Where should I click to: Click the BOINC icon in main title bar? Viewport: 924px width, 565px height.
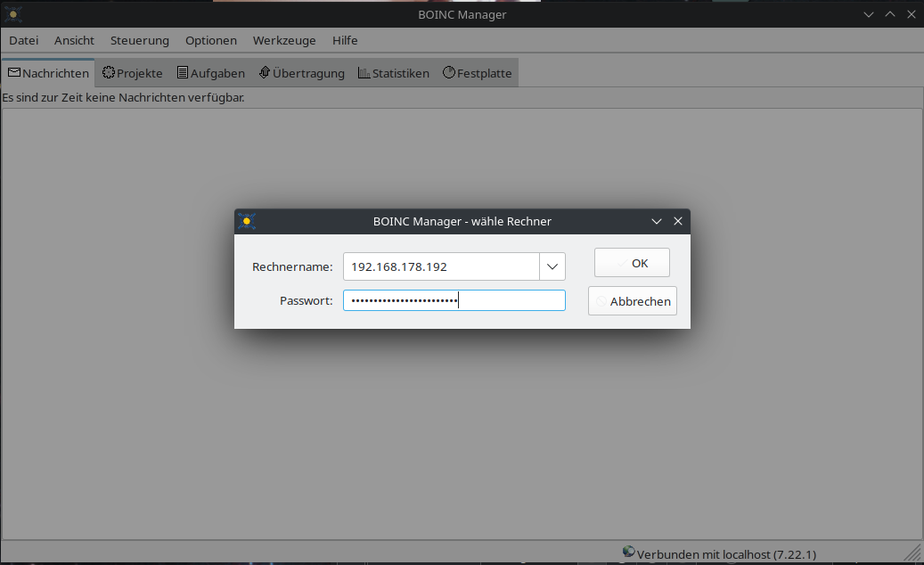point(12,14)
